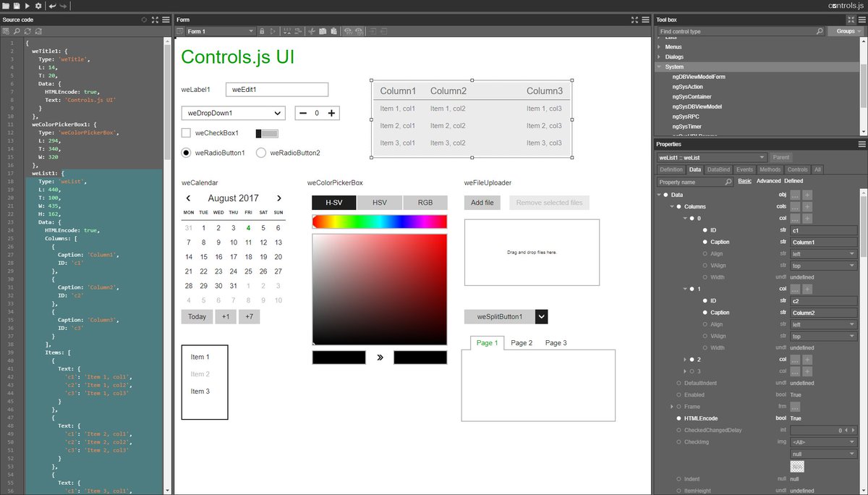
Task: Click the lock icon in Form toolbar
Action: click(262, 31)
